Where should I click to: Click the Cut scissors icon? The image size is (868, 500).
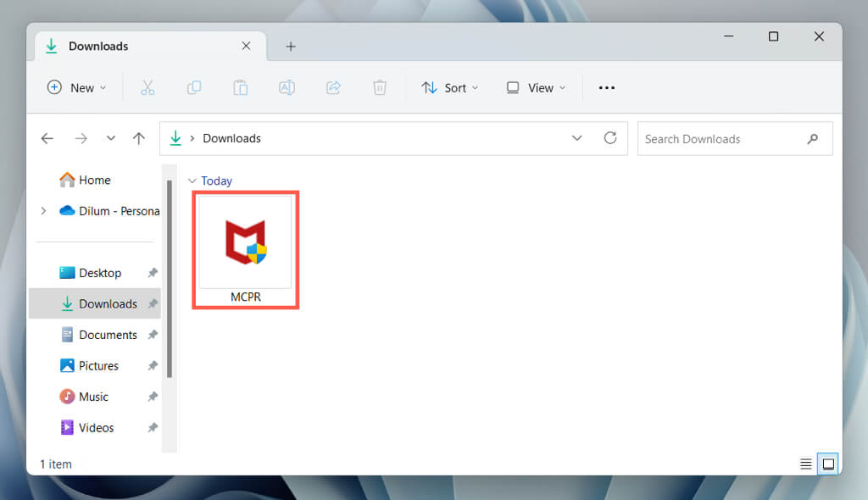(147, 87)
